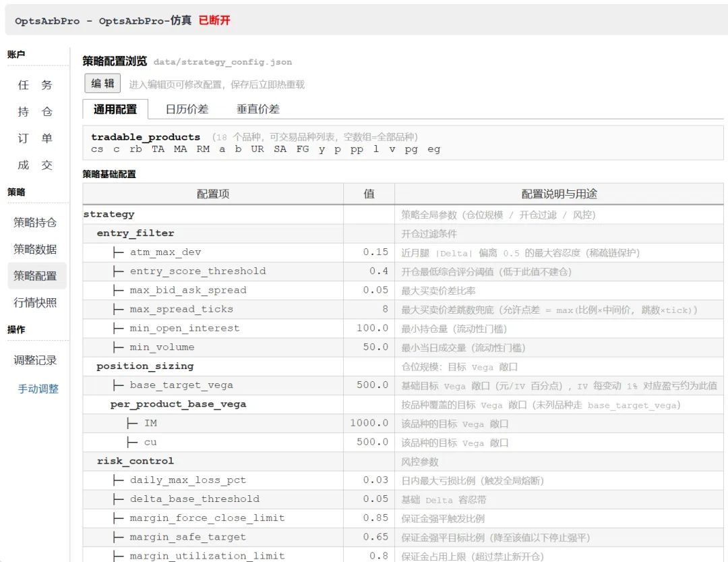Click the 0.85 value of margin_force_close_limit

click(375, 518)
